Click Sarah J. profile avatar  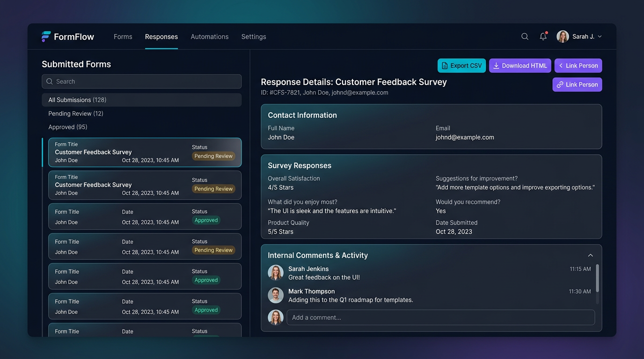point(563,36)
